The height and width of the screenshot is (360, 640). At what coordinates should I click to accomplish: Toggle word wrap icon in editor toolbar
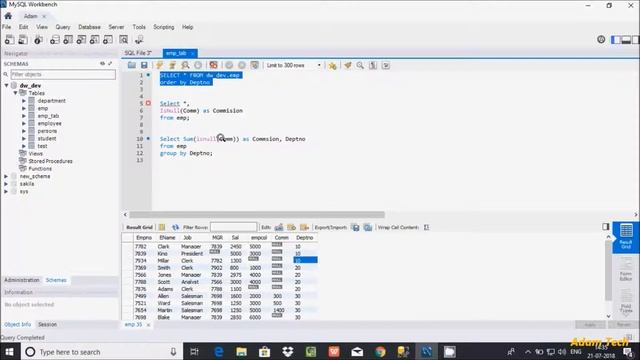click(386, 65)
